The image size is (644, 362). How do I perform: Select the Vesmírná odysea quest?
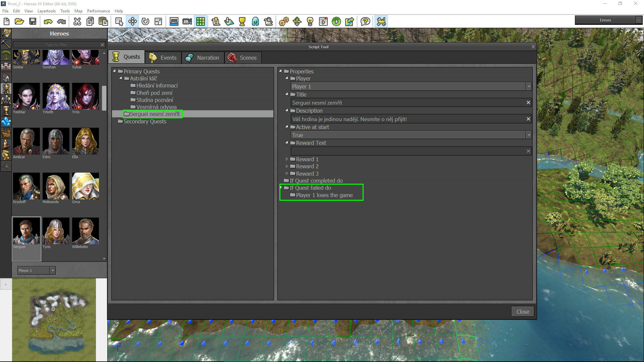coord(156,107)
